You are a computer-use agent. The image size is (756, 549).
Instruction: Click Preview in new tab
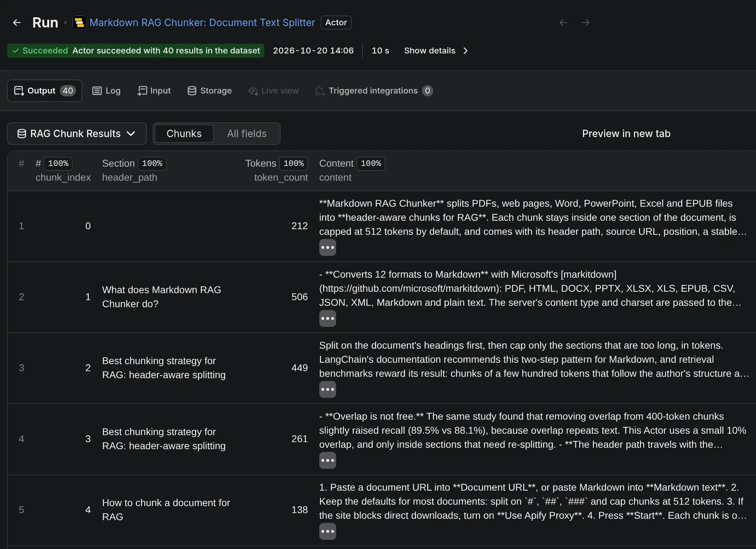pos(626,133)
